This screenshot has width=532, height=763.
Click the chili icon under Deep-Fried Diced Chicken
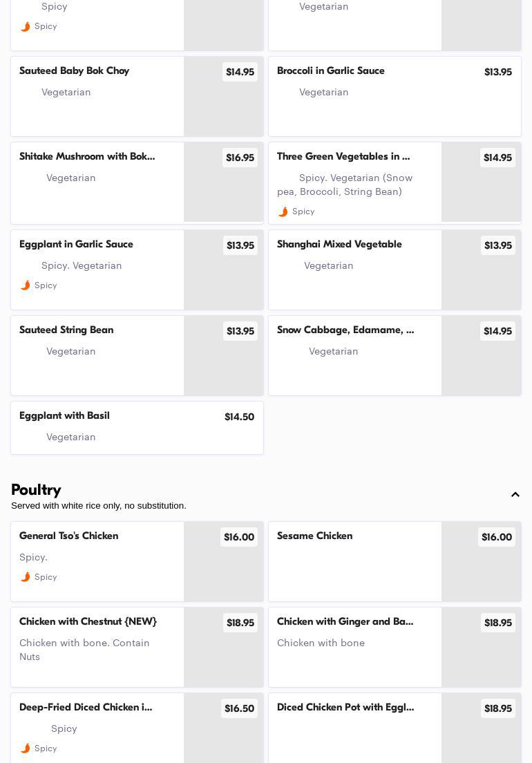tap(26, 748)
